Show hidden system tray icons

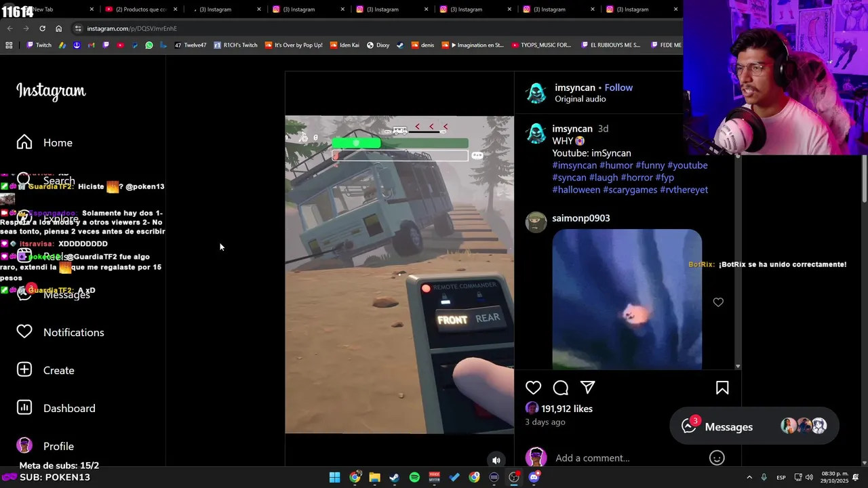click(749, 477)
